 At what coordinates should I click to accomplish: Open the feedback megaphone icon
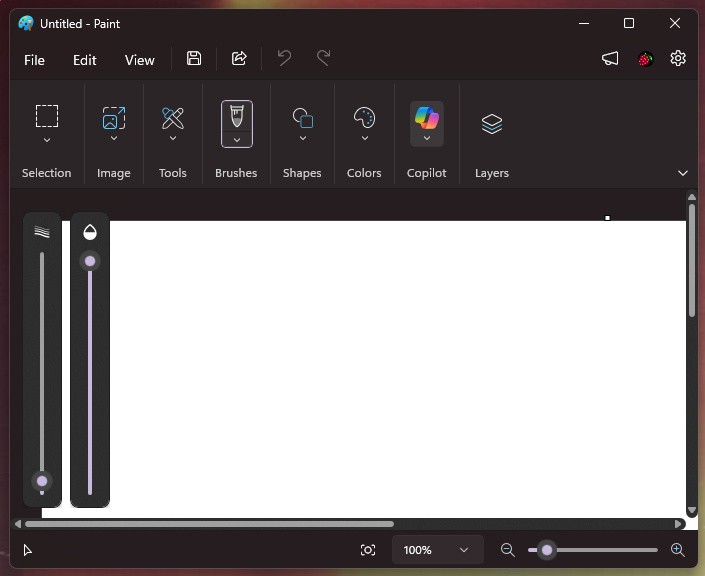tap(610, 58)
